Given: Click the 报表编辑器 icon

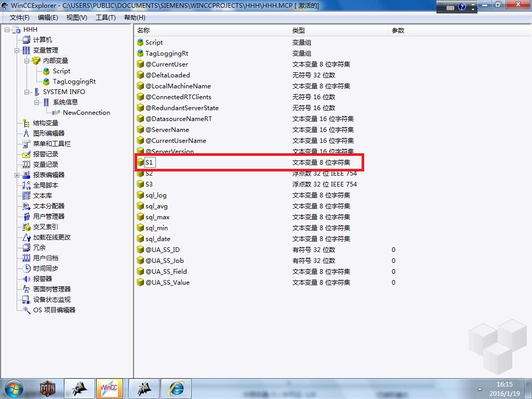Looking at the screenshot, I should coord(26,175).
